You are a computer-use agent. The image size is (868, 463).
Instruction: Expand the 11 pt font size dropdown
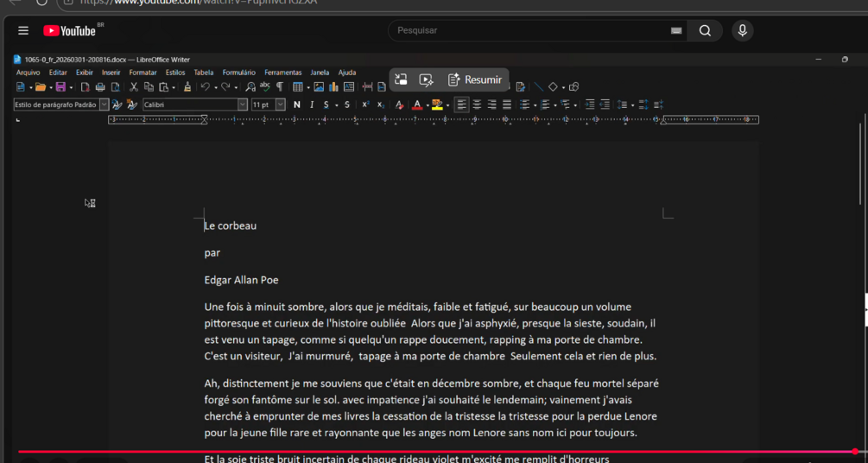[x=281, y=105]
